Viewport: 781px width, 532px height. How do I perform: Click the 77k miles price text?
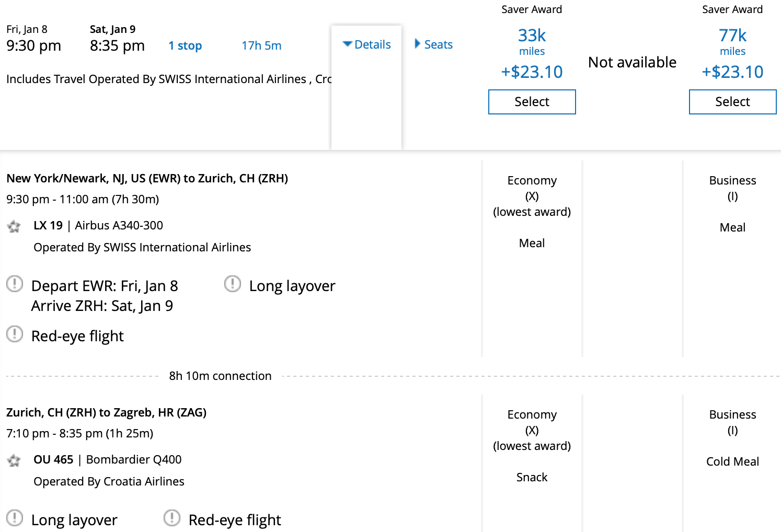tap(732, 36)
